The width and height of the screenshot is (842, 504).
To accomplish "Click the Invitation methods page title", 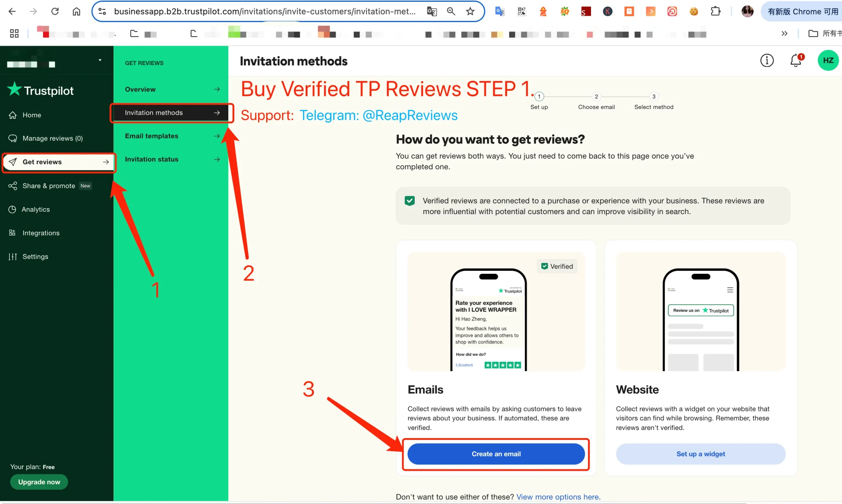I will 293,61.
